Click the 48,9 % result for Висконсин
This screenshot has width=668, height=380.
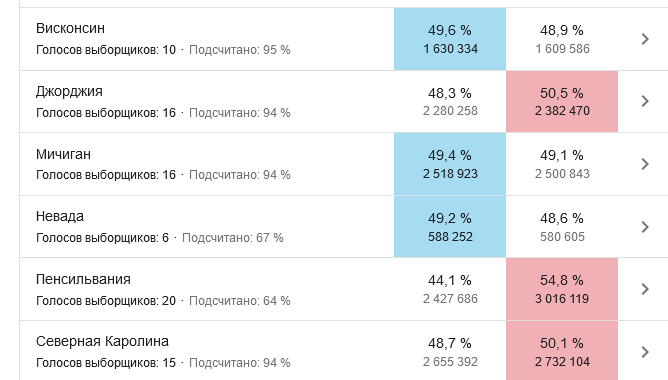coord(562,30)
